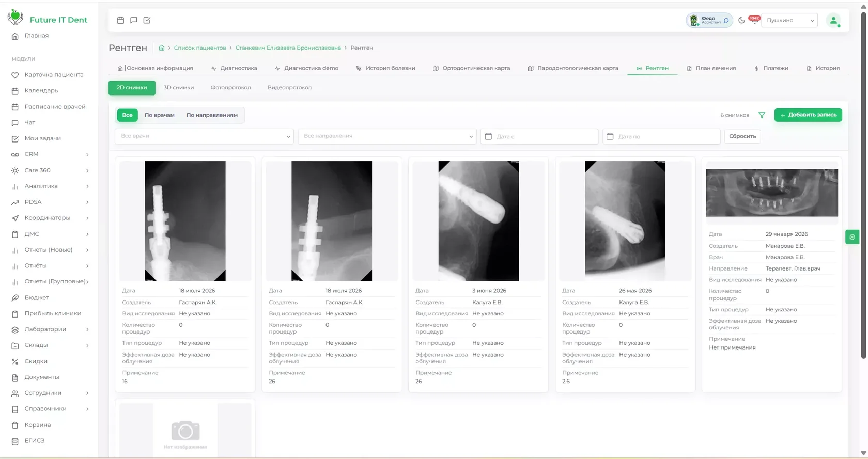Screen dimensions: 868x459
Task: Switch to 3D снимки tab
Action: [179, 88]
